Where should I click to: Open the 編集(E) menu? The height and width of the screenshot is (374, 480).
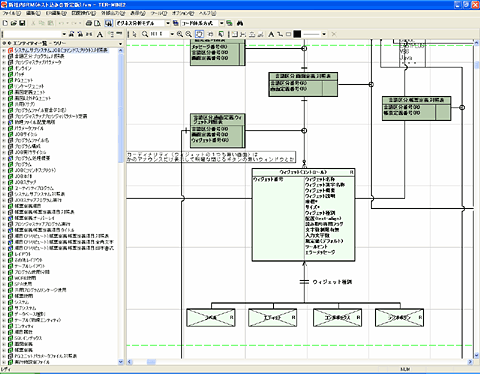coord(33,13)
